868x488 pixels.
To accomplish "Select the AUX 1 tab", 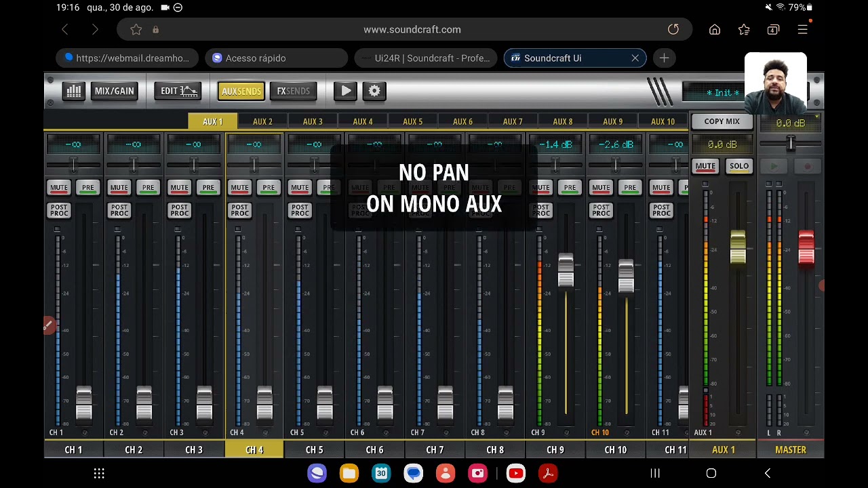I will 212,121.
